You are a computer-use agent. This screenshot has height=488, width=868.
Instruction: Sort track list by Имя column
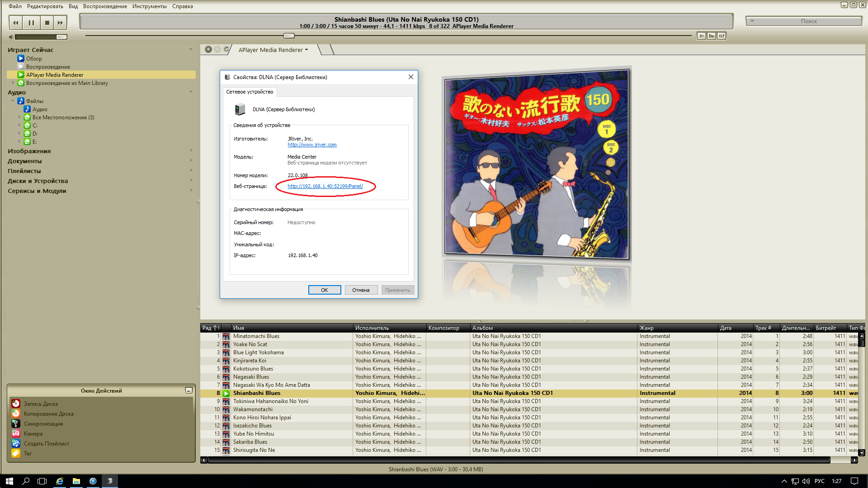(292, 328)
